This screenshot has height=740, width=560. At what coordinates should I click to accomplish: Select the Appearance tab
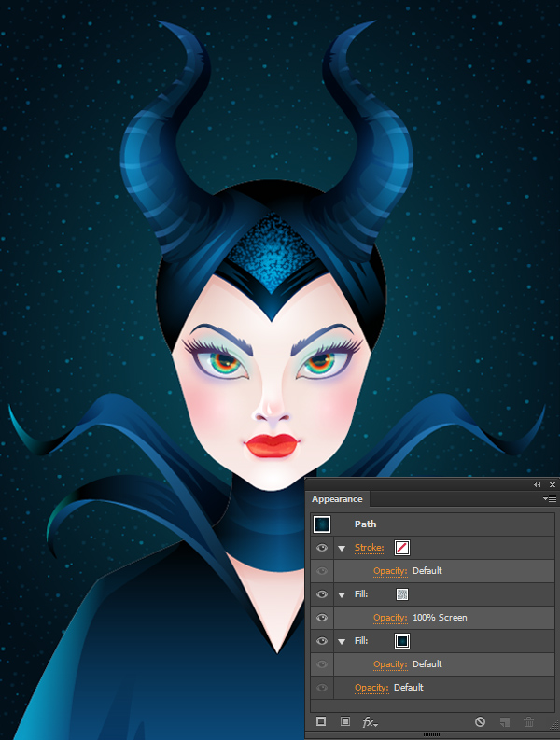pyautogui.click(x=337, y=499)
